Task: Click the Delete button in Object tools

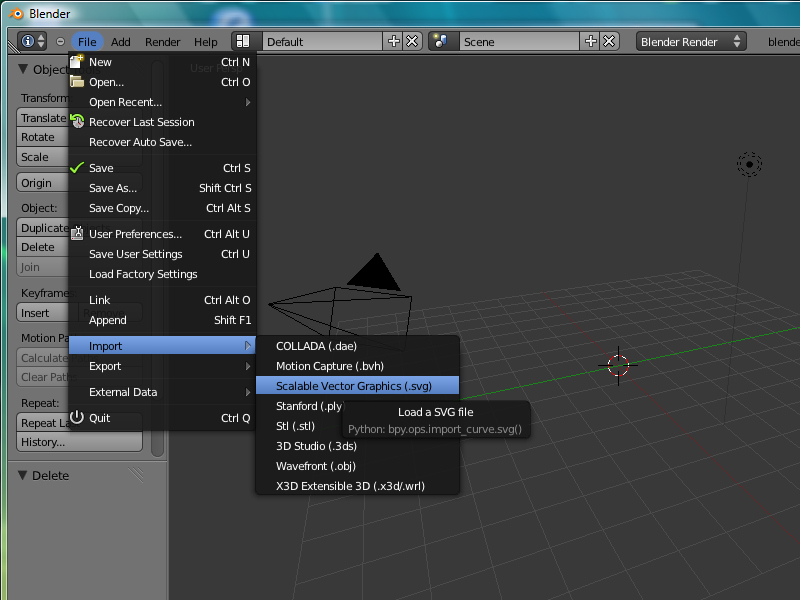Action: (43, 247)
